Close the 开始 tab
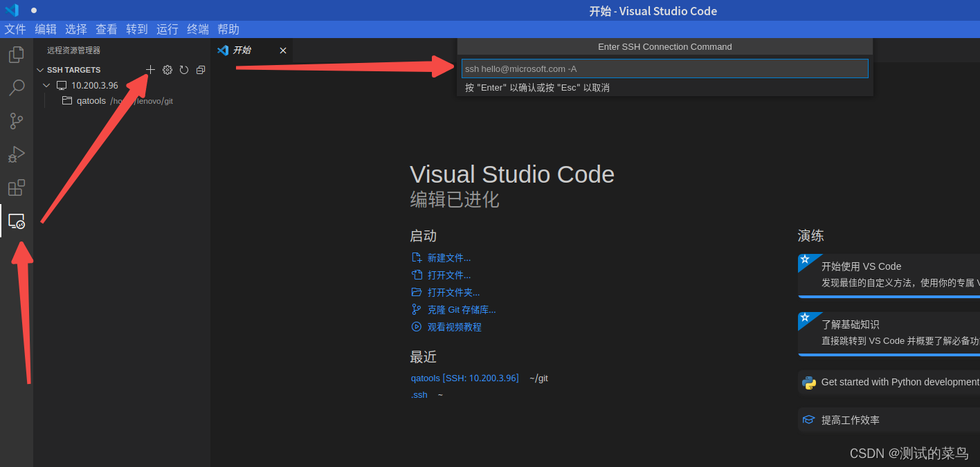The height and width of the screenshot is (467, 980). coord(282,51)
